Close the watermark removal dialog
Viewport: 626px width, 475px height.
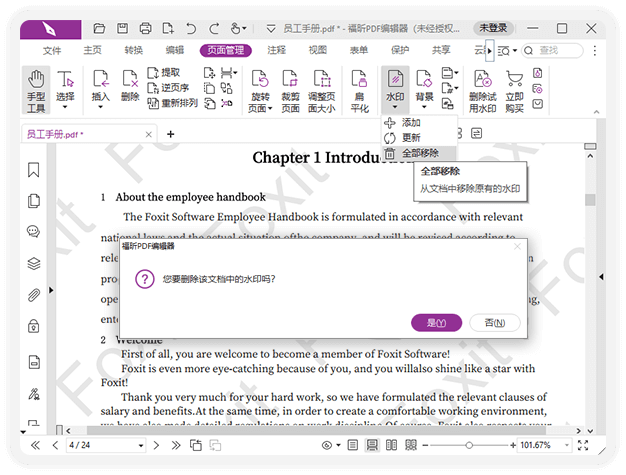click(517, 246)
